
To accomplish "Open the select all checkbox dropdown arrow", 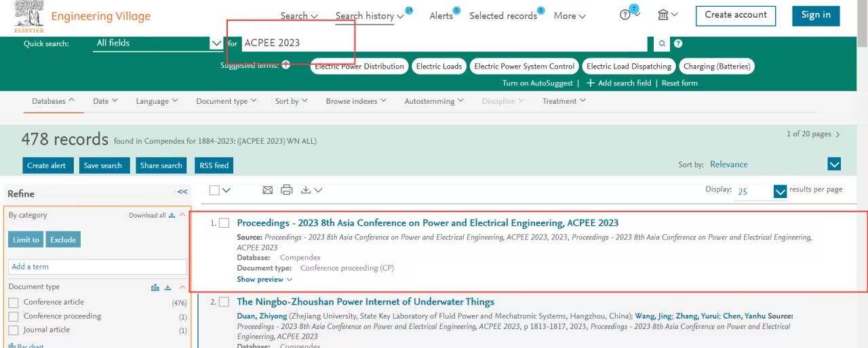I will pyautogui.click(x=226, y=190).
